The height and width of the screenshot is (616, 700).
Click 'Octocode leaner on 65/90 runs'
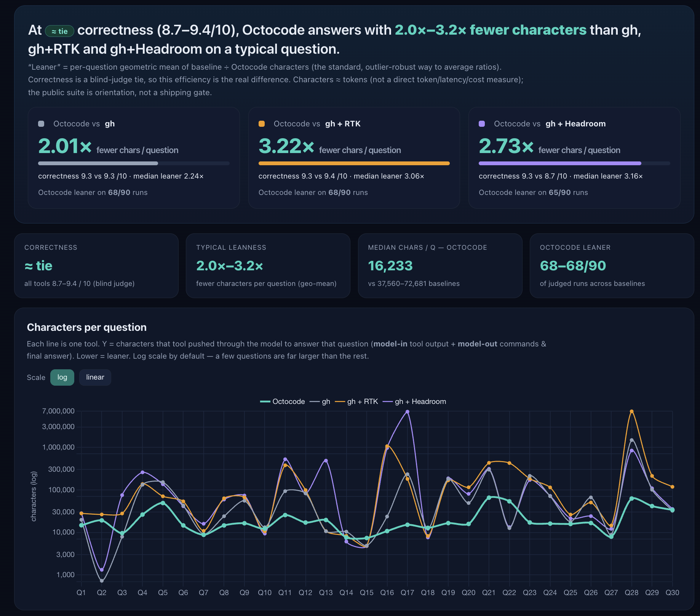(x=533, y=192)
